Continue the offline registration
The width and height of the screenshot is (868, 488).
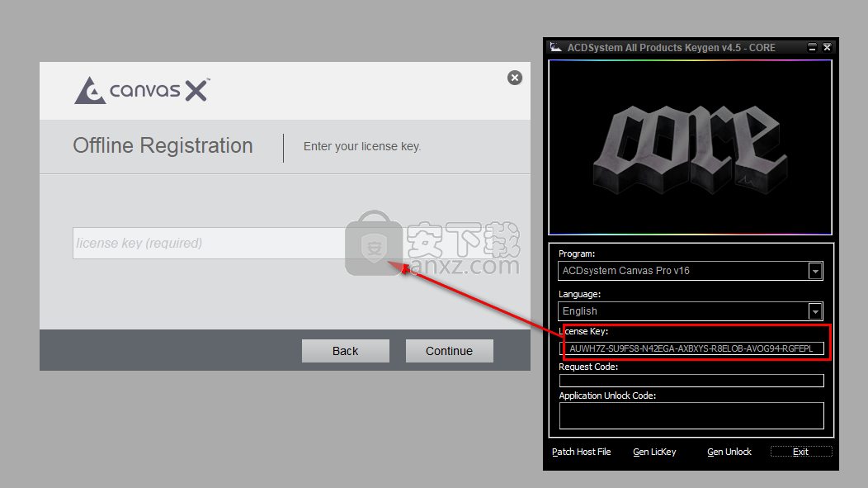(449, 351)
